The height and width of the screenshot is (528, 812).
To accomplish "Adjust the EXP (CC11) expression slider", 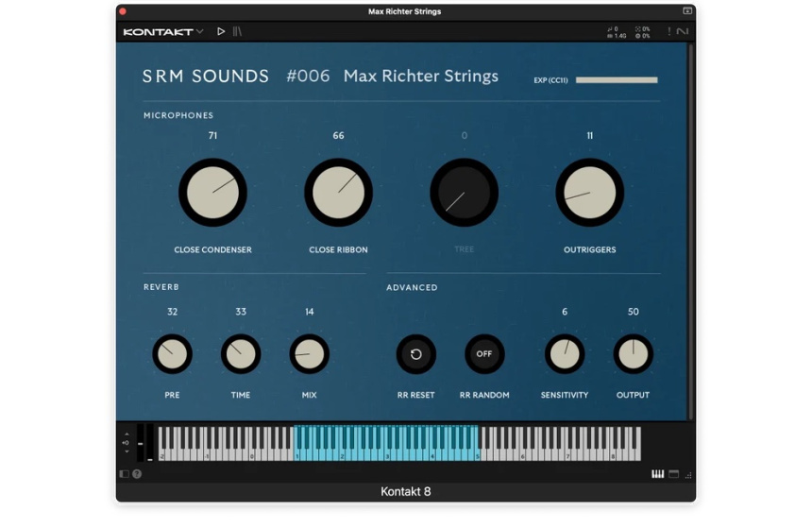I will point(617,79).
